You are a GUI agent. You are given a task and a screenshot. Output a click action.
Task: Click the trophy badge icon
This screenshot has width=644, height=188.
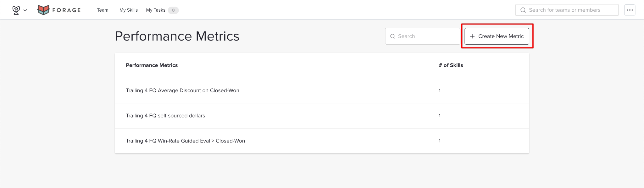tap(16, 10)
